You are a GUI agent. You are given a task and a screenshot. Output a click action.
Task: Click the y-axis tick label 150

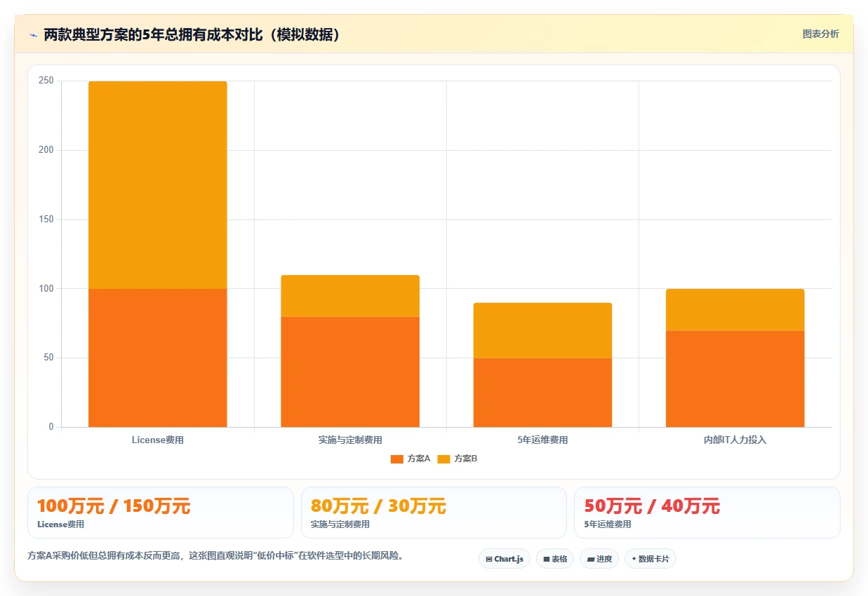[46, 219]
